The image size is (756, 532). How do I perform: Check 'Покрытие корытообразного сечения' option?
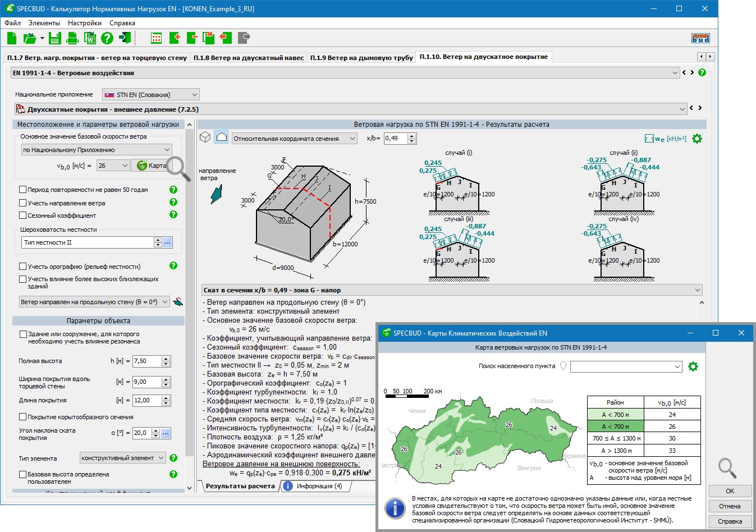(x=23, y=417)
